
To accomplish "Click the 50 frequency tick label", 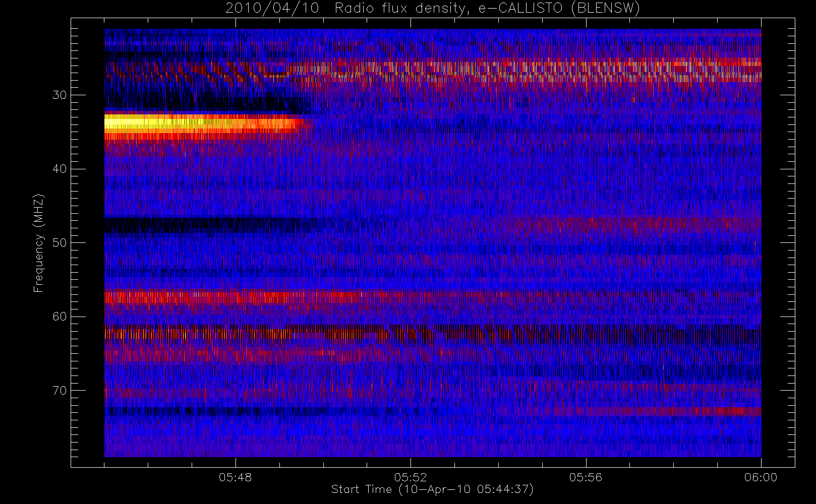I will [60, 243].
